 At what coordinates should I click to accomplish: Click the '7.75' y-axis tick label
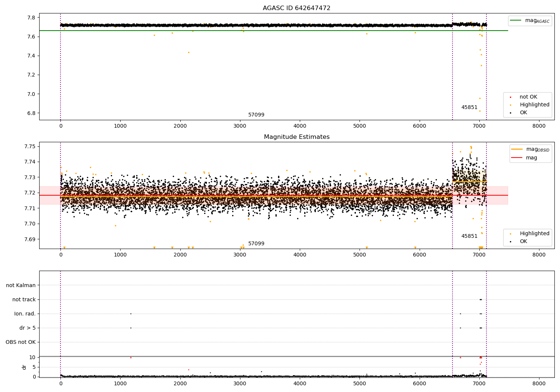[x=30, y=146]
